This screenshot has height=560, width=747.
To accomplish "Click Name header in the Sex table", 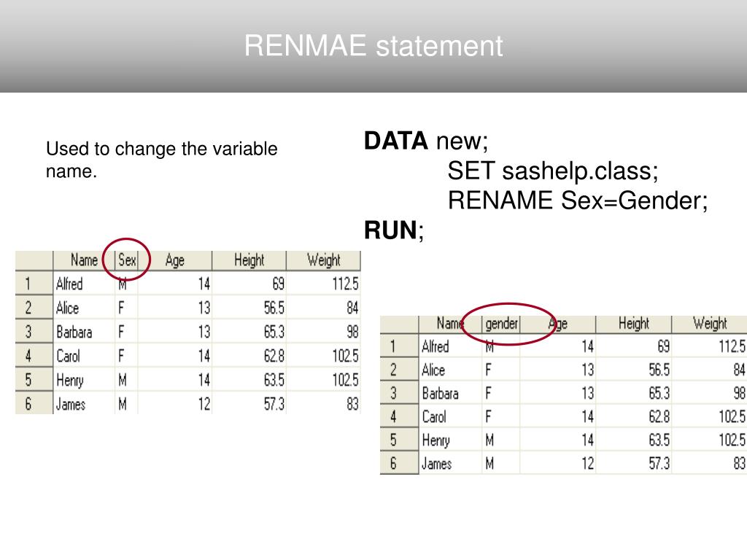I will [84, 260].
